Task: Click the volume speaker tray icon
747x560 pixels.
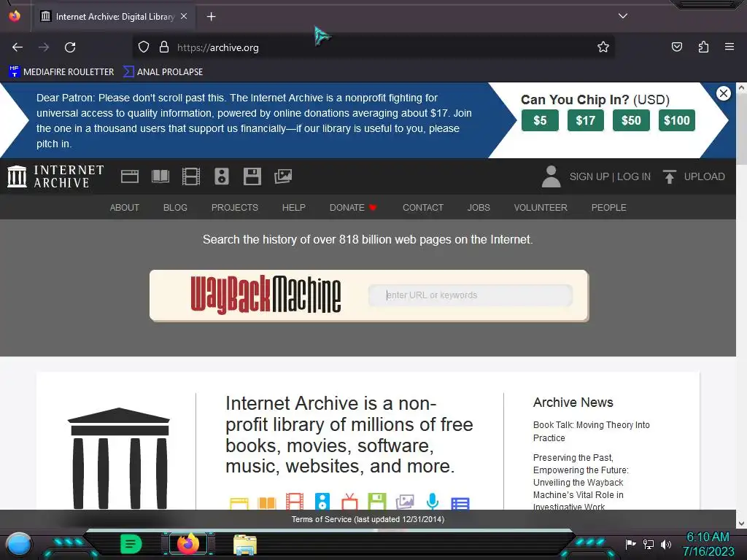Action: point(666,544)
